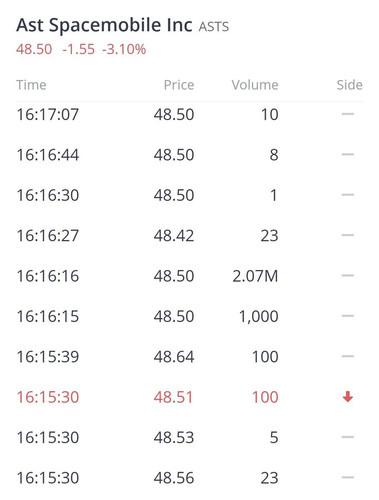
Task: Click the 48.53 price entry
Action: (174, 437)
